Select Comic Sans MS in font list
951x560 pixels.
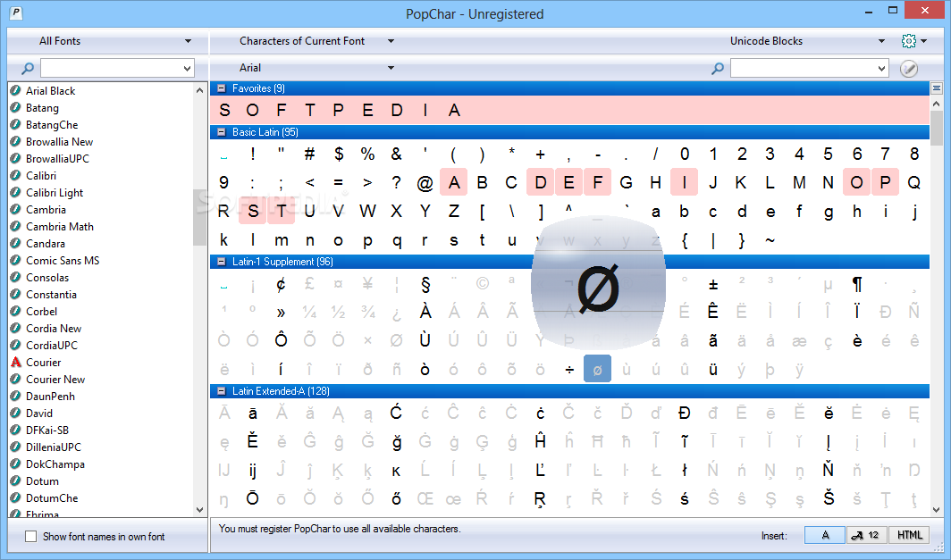tap(63, 261)
